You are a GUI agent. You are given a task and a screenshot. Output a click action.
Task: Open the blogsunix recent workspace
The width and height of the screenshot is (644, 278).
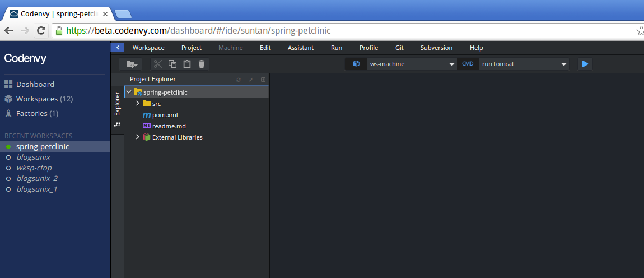tap(33, 157)
